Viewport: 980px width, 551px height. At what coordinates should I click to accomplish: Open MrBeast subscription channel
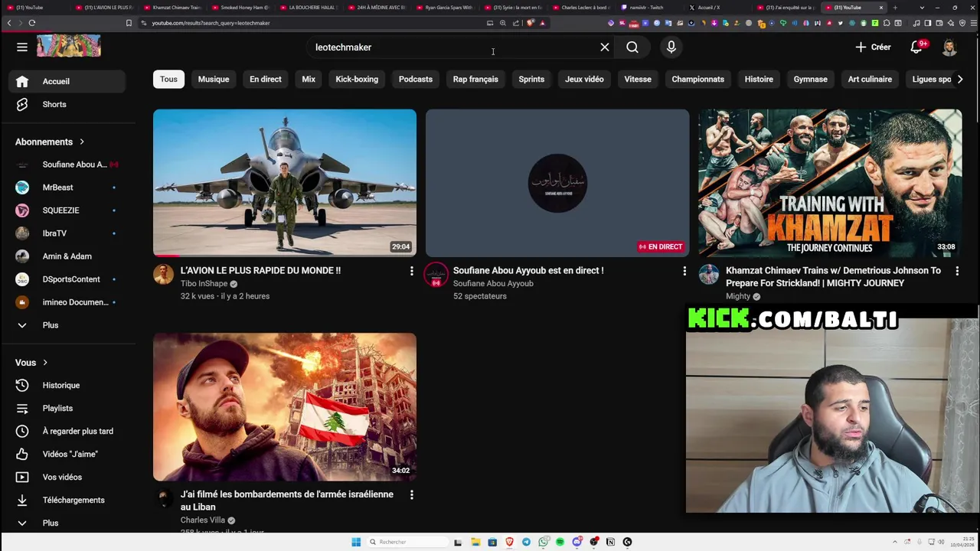coord(67,187)
